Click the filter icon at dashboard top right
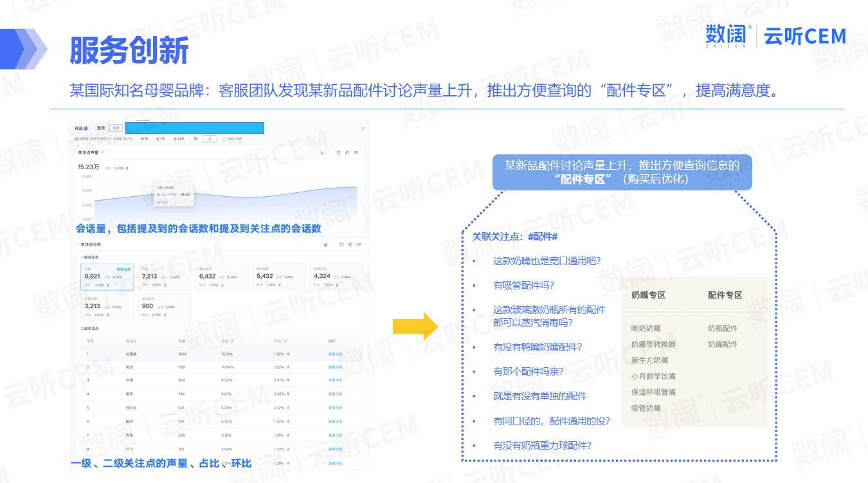 pyautogui.click(x=363, y=128)
